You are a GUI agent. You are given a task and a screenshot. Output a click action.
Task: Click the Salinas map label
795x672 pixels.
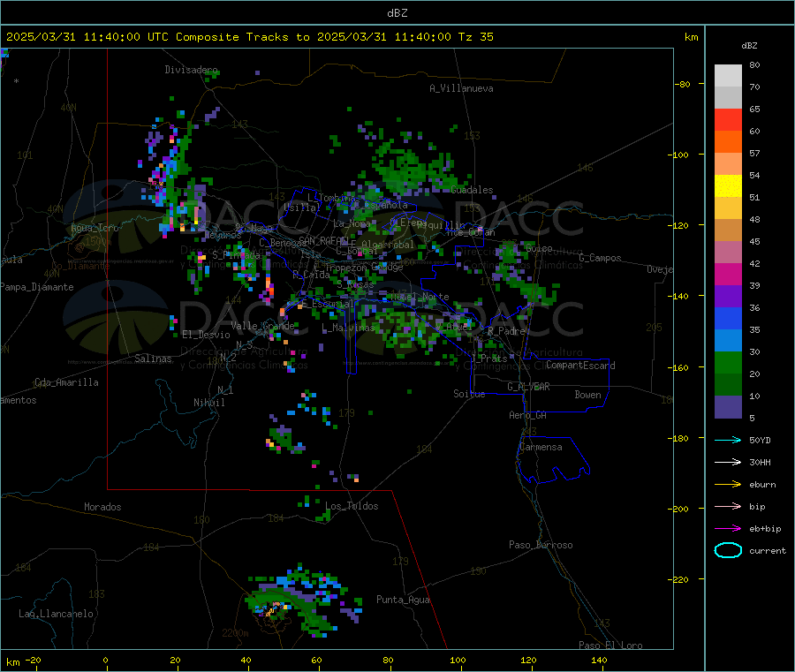pos(153,359)
